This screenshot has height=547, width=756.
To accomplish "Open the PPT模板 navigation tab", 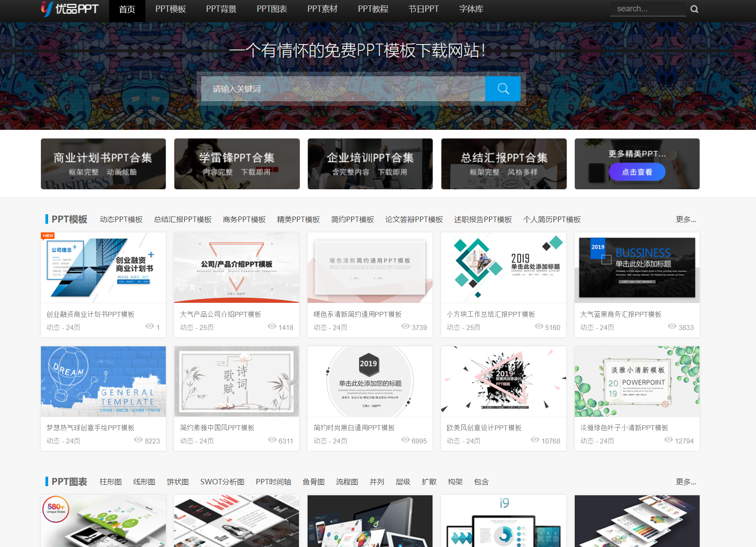I will tap(170, 9).
